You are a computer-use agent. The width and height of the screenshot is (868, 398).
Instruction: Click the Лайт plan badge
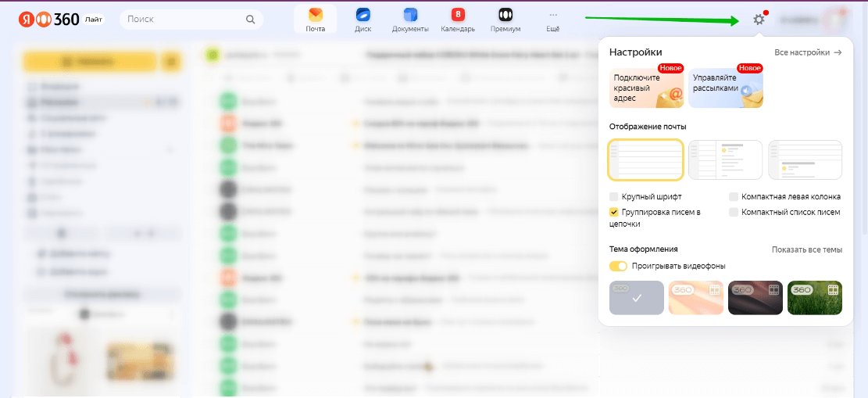[x=95, y=20]
